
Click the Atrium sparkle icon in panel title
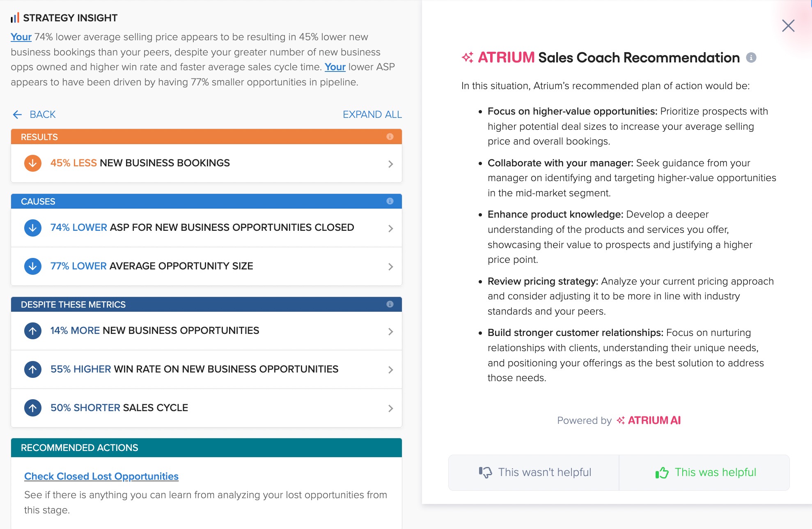468,57
